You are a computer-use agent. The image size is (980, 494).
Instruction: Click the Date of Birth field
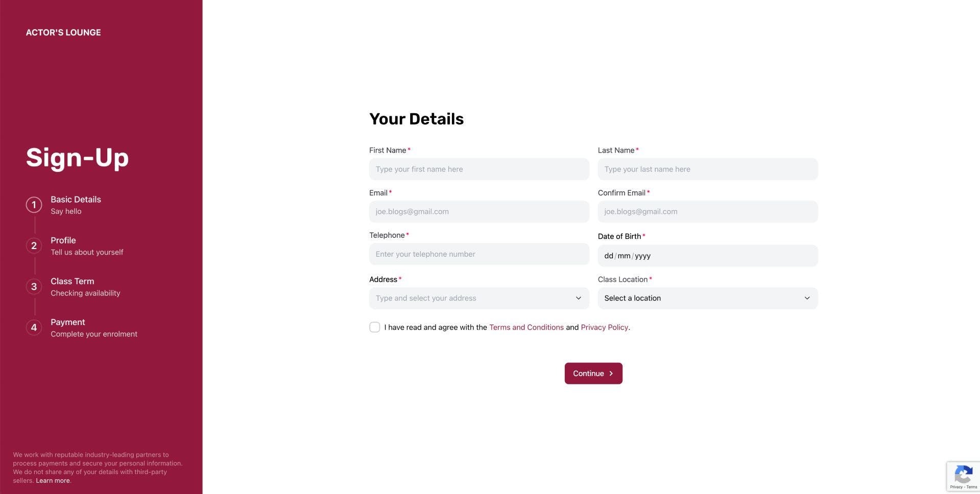(707, 256)
